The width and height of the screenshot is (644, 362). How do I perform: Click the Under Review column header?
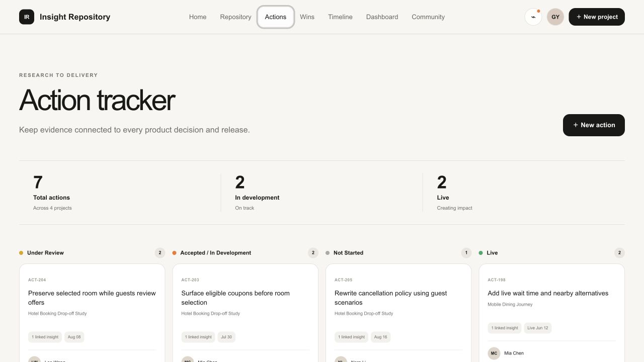point(45,253)
